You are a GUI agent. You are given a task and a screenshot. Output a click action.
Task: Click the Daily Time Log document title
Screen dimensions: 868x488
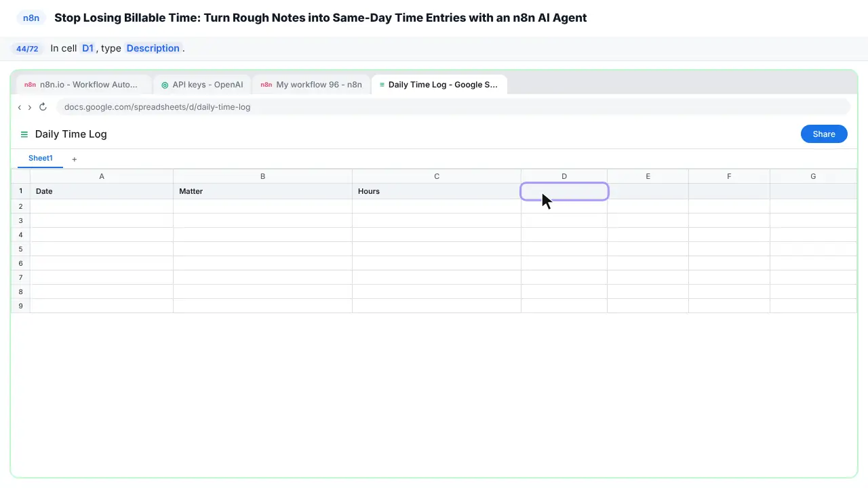(71, 134)
